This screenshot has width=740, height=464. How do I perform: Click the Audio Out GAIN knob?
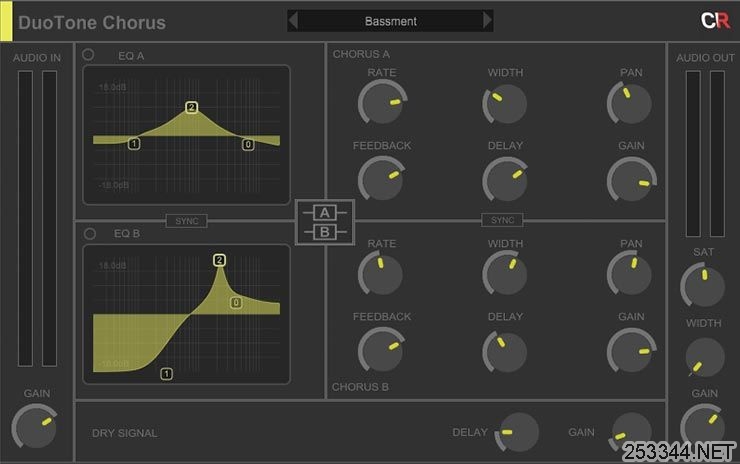click(x=703, y=426)
